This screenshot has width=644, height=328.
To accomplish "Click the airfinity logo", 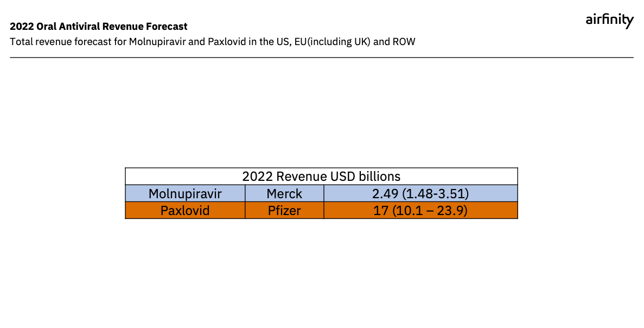I will (x=609, y=20).
